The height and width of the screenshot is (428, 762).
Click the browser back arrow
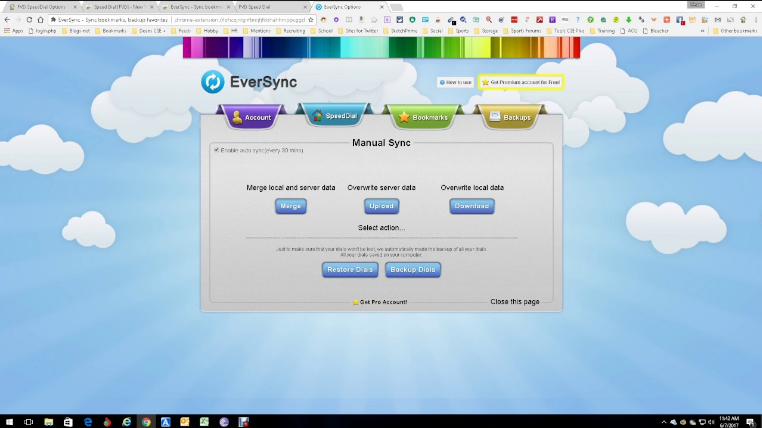coord(7,20)
